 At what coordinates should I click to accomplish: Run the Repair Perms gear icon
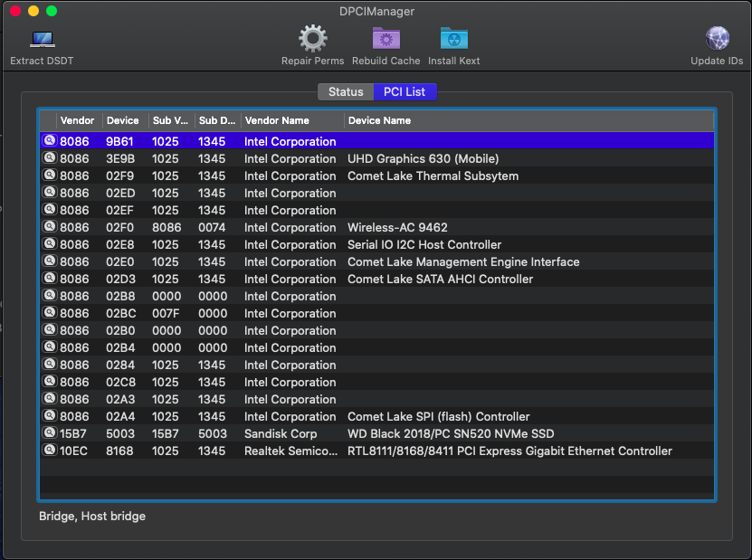pos(313,38)
